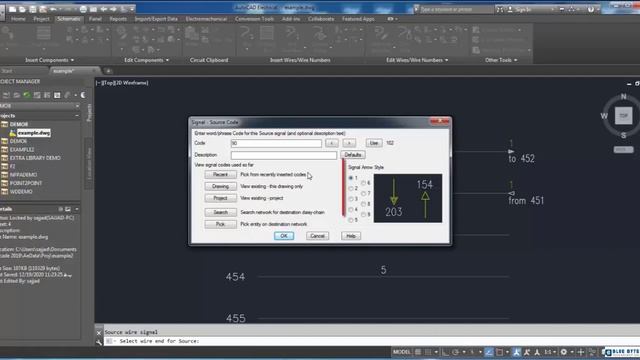Click the large Wire icon in Insert Wires panel

tap(246, 33)
